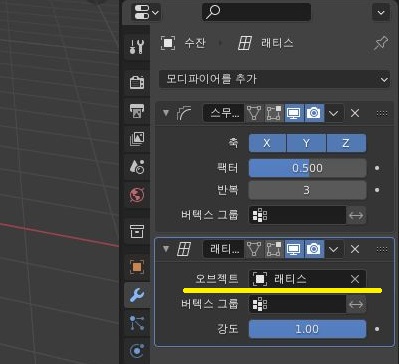Collapse the 스무... modifier panel

(x=166, y=113)
